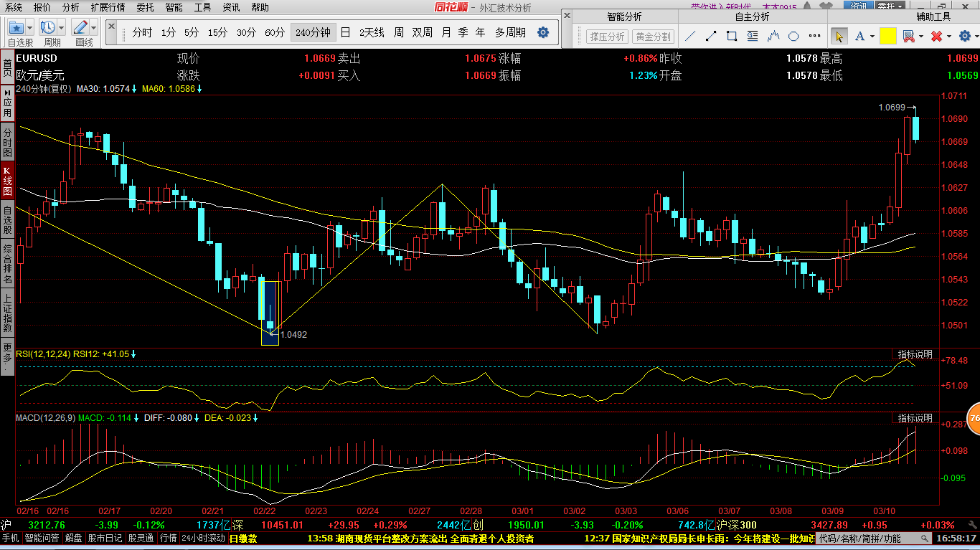Screen dimensions: 980x550
Task: Open RSI 指标说明 link
Action: [915, 354]
